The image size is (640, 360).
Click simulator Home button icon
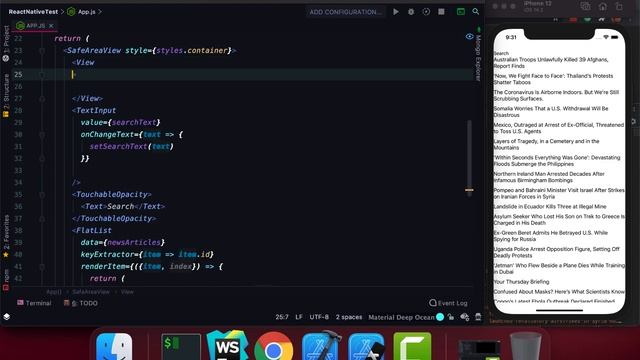pyautogui.click(x=602, y=6)
